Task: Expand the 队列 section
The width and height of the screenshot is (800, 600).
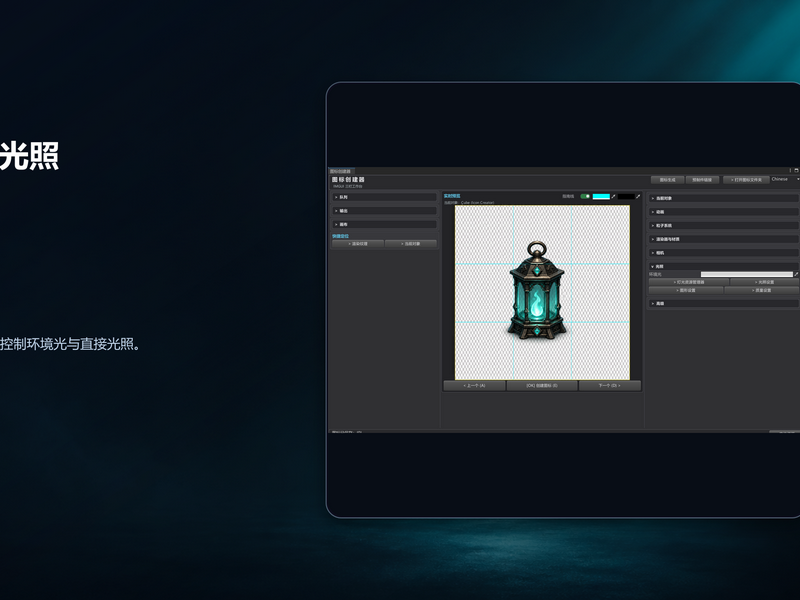Action: [x=384, y=197]
